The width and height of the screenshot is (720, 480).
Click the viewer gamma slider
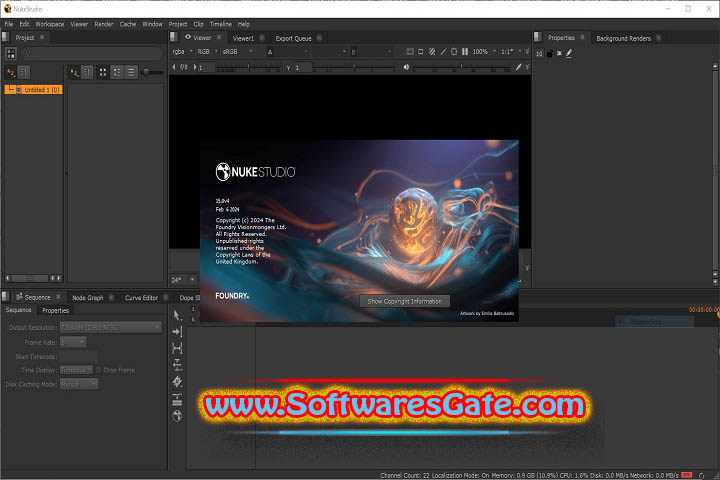click(x=354, y=68)
